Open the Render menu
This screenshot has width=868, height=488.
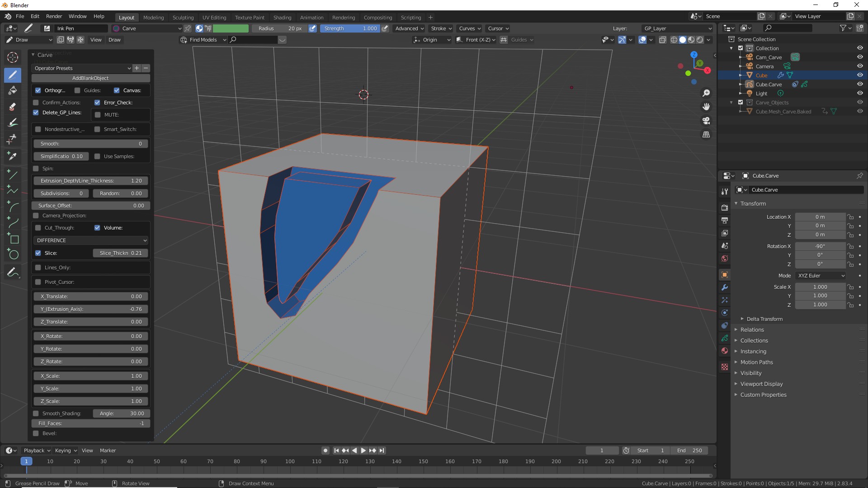coord(54,16)
